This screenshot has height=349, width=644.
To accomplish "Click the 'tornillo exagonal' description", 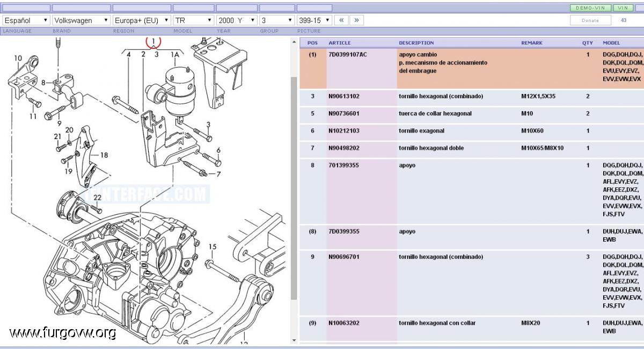I will pyautogui.click(x=422, y=130).
